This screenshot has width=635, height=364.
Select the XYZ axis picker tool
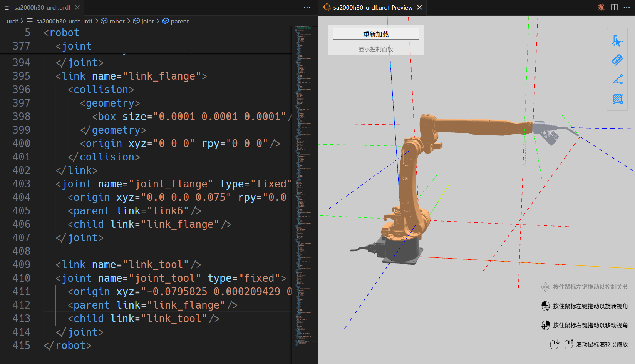[x=617, y=41]
